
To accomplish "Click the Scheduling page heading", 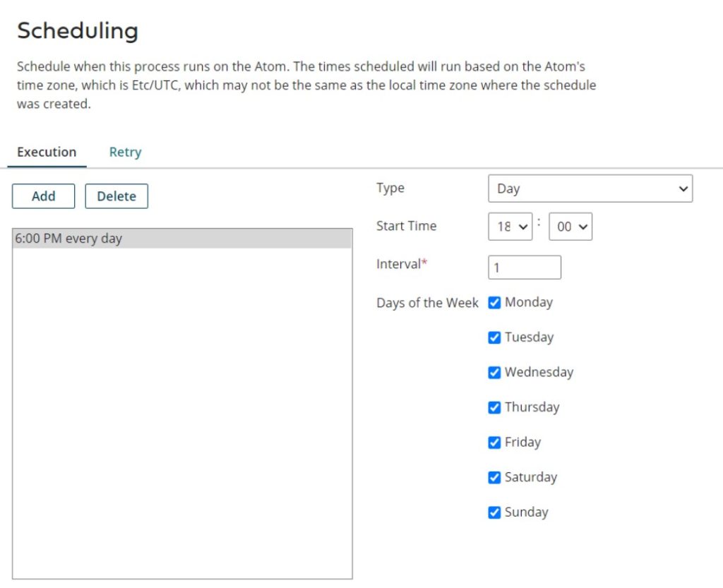I will pyautogui.click(x=78, y=31).
